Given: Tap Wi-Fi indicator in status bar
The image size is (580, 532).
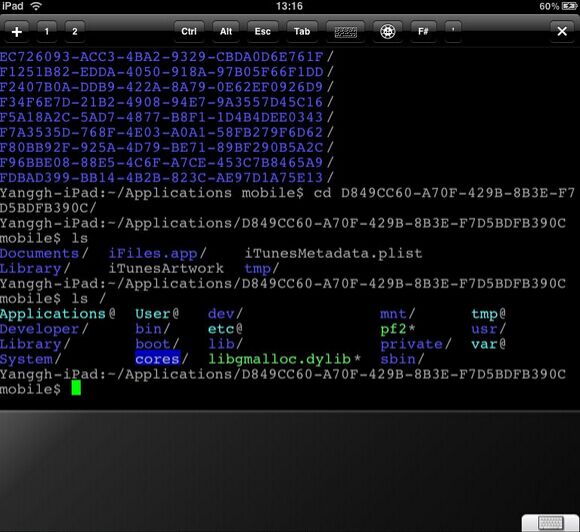Looking at the screenshot, I should (36, 6).
